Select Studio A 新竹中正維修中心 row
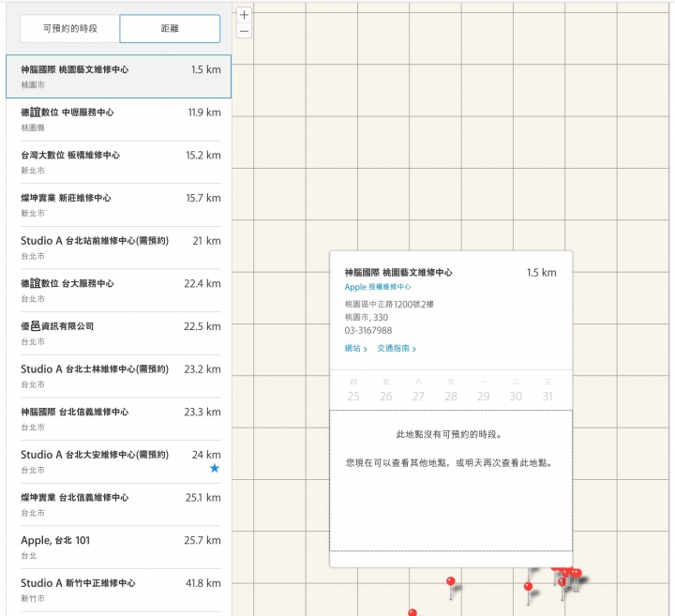 121,590
